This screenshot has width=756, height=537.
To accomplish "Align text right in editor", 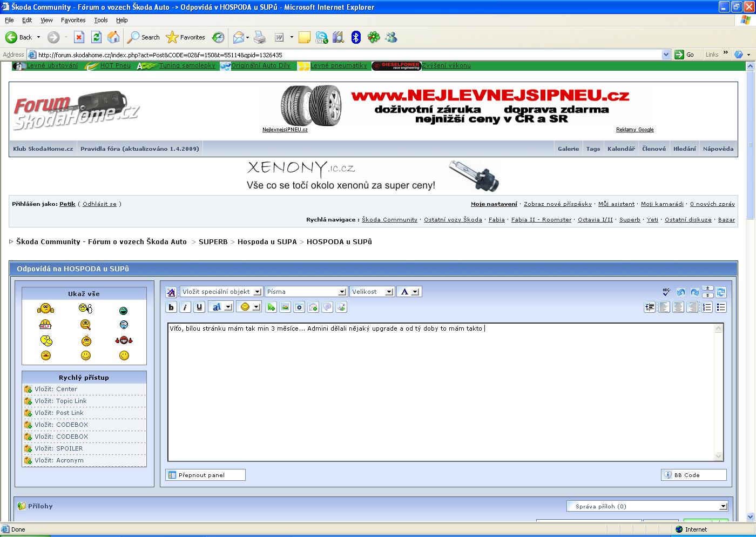I will click(692, 307).
